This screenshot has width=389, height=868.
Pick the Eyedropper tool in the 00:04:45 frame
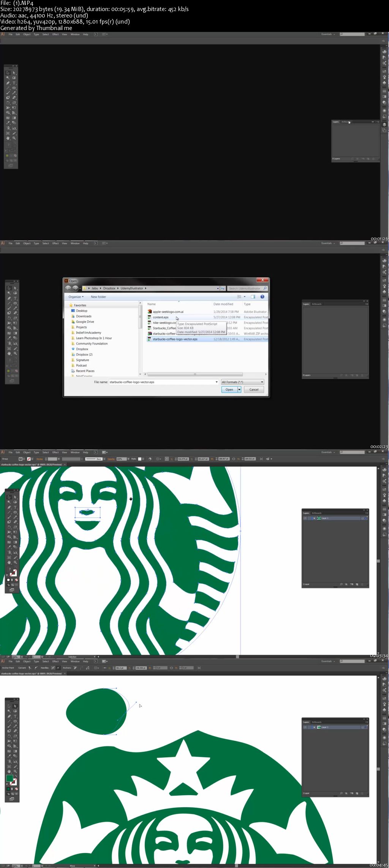(9, 756)
